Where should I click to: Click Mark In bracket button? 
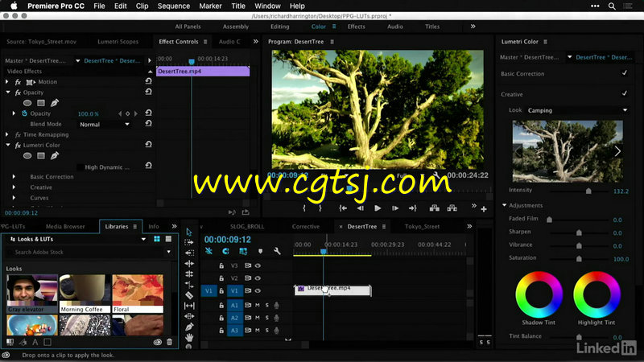coord(304,208)
